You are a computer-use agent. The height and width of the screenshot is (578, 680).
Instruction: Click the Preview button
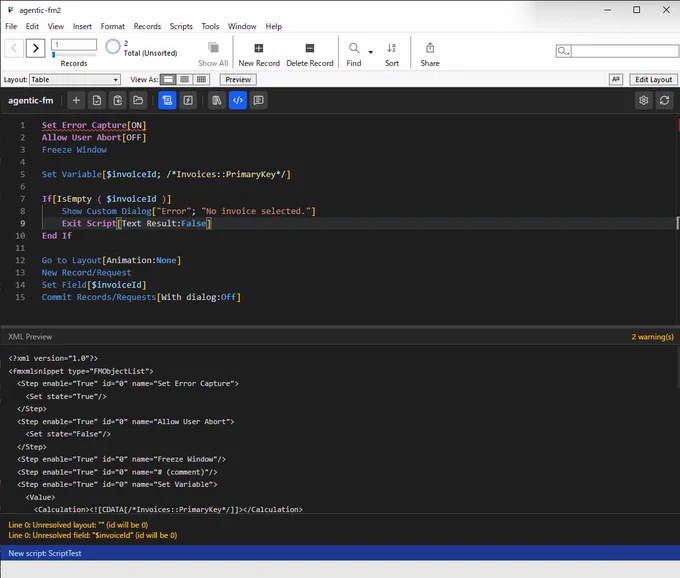coord(238,79)
